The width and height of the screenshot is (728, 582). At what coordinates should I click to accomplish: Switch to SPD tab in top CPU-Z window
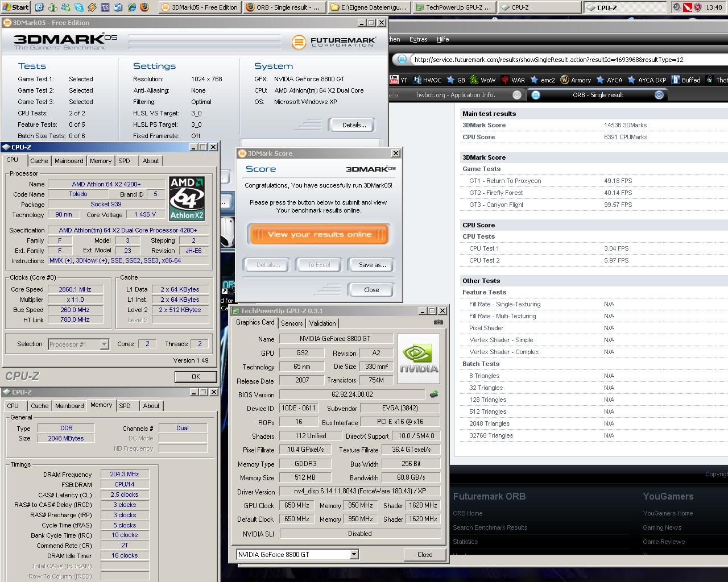point(124,161)
